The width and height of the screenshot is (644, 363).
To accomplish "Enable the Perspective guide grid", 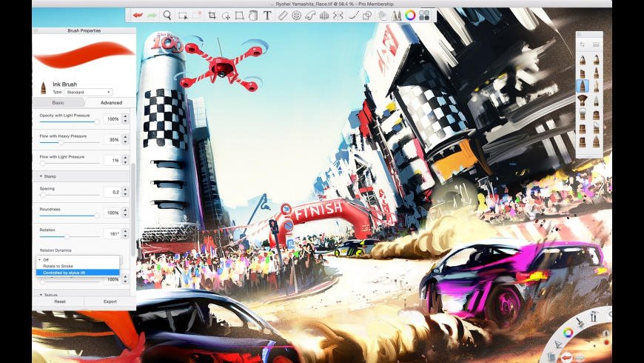I will click(x=324, y=16).
